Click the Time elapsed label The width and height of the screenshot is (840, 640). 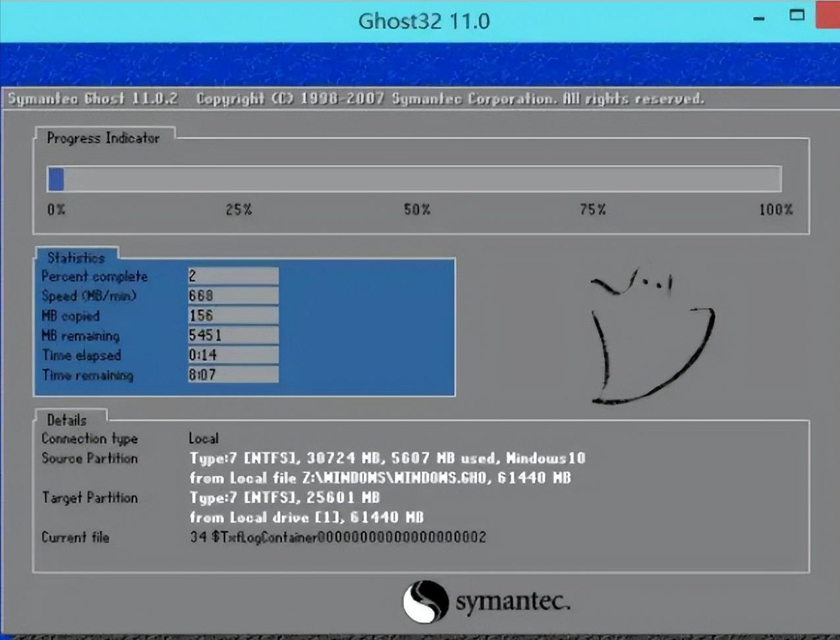click(x=82, y=356)
